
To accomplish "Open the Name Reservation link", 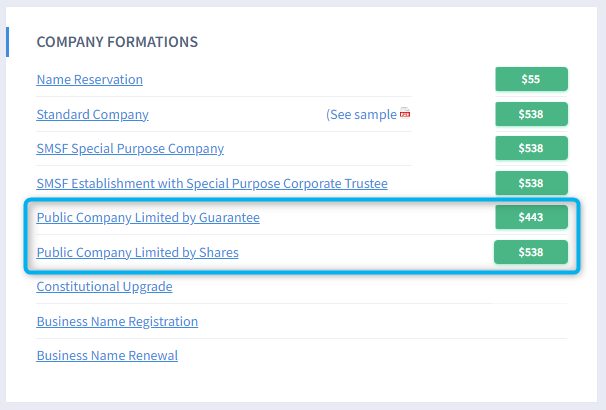I will 89,79.
